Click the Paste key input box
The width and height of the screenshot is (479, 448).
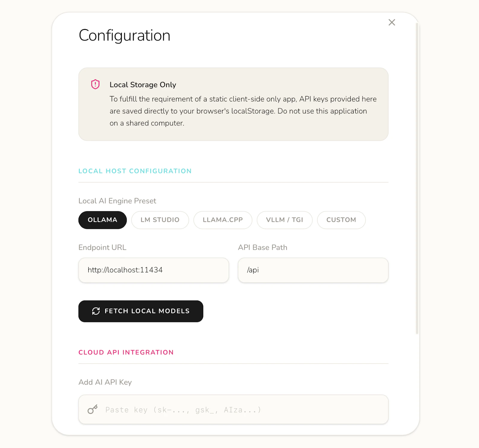click(234, 409)
